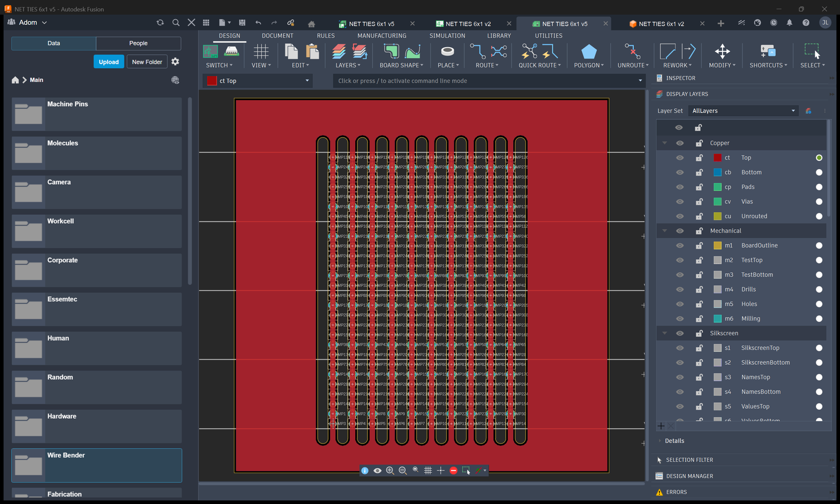Activate the Pads layer radio button
The image size is (840, 504).
click(819, 187)
